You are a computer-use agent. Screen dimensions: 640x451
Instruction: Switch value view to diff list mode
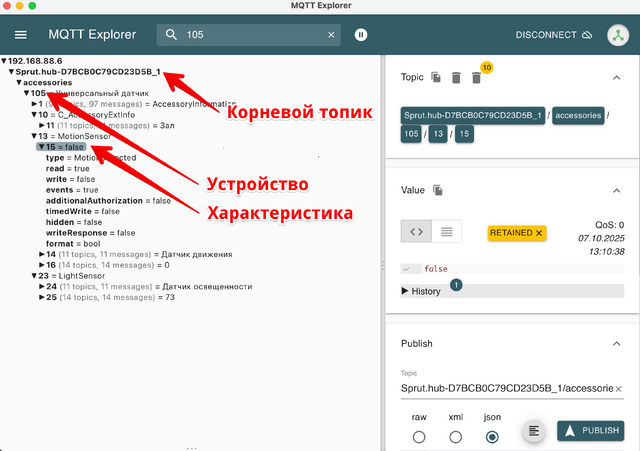coord(446,232)
